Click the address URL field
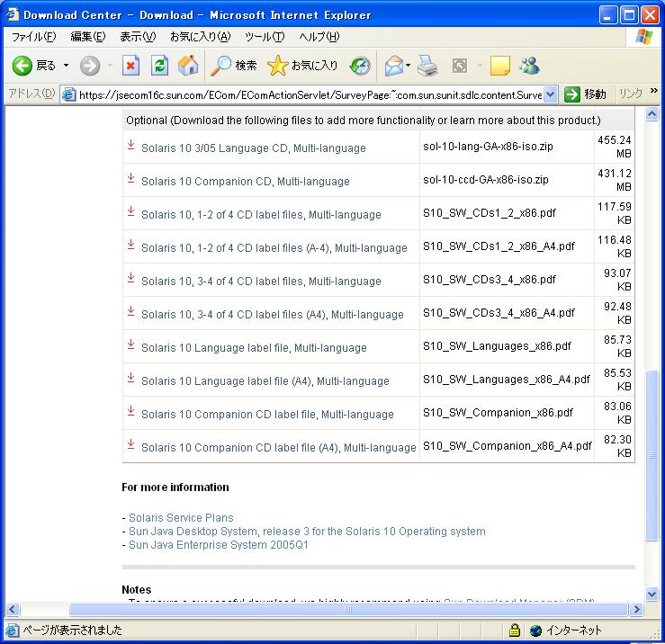 click(x=310, y=94)
